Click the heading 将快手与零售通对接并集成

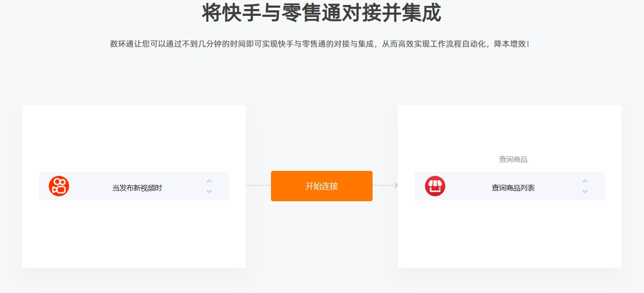click(322, 13)
